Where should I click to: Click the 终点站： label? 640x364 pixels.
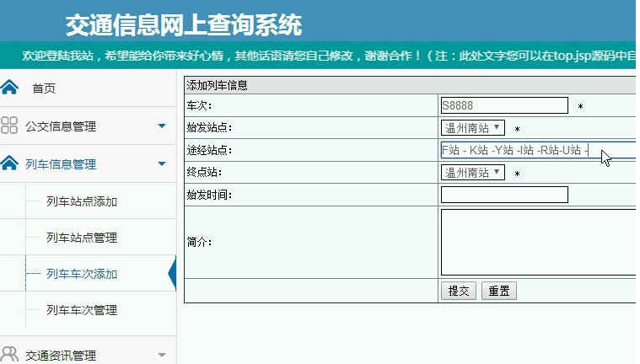click(x=204, y=172)
